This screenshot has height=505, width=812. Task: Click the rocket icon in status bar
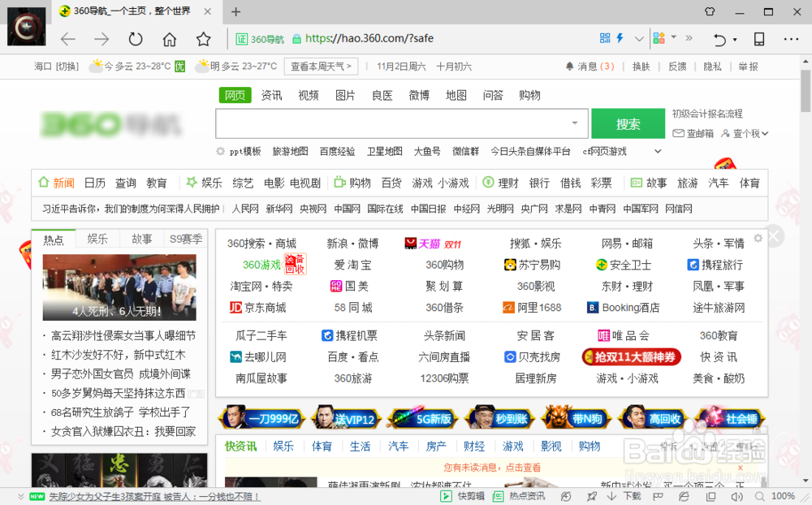pyautogui.click(x=591, y=496)
